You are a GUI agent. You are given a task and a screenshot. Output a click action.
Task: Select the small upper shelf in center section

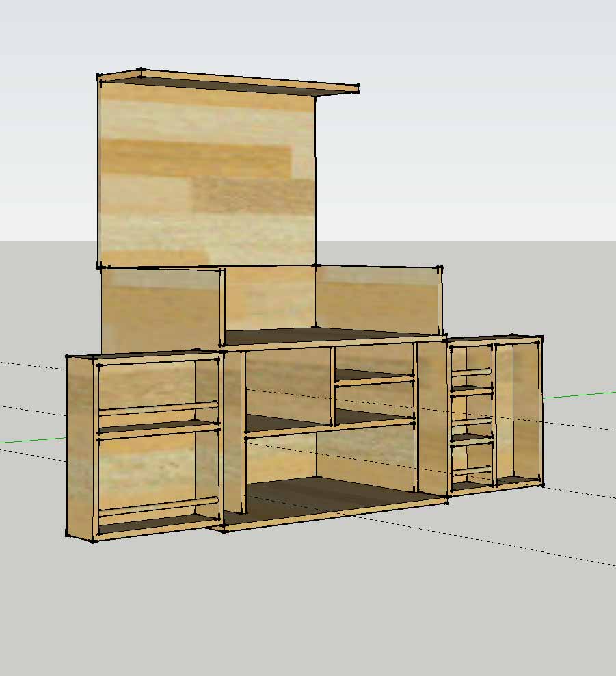coord(374,377)
